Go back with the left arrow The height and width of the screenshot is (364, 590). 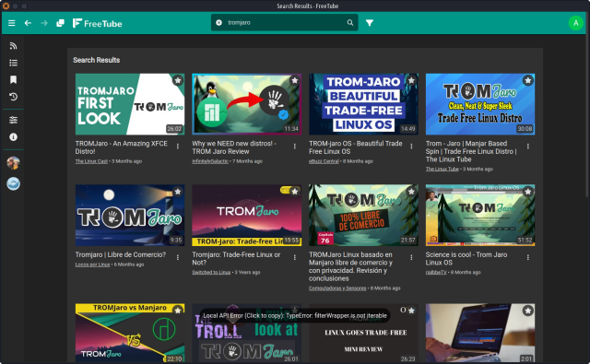(x=28, y=23)
